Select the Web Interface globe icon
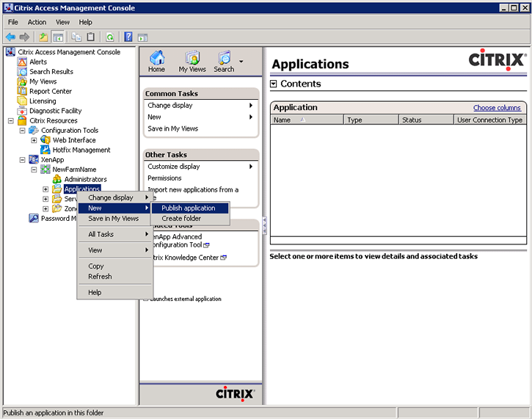Image resolution: width=532 pixels, height=419 pixels. point(45,139)
